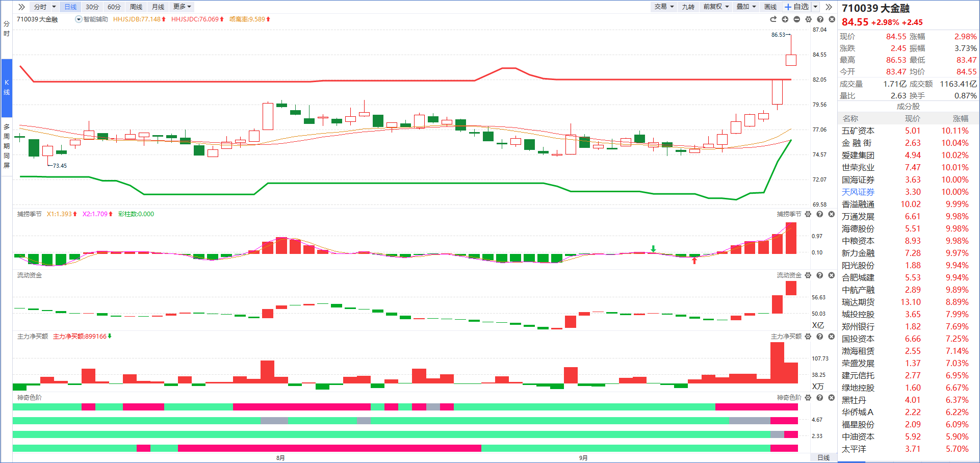This screenshot has width=980, height=463.
Task: Click 乖离率:9.589 indicator value
Action: [x=249, y=19]
